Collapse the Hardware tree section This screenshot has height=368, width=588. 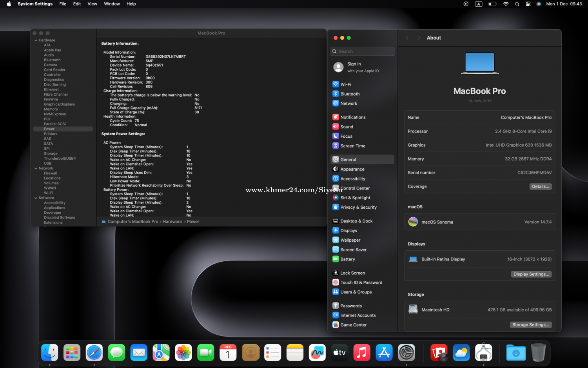click(36, 40)
